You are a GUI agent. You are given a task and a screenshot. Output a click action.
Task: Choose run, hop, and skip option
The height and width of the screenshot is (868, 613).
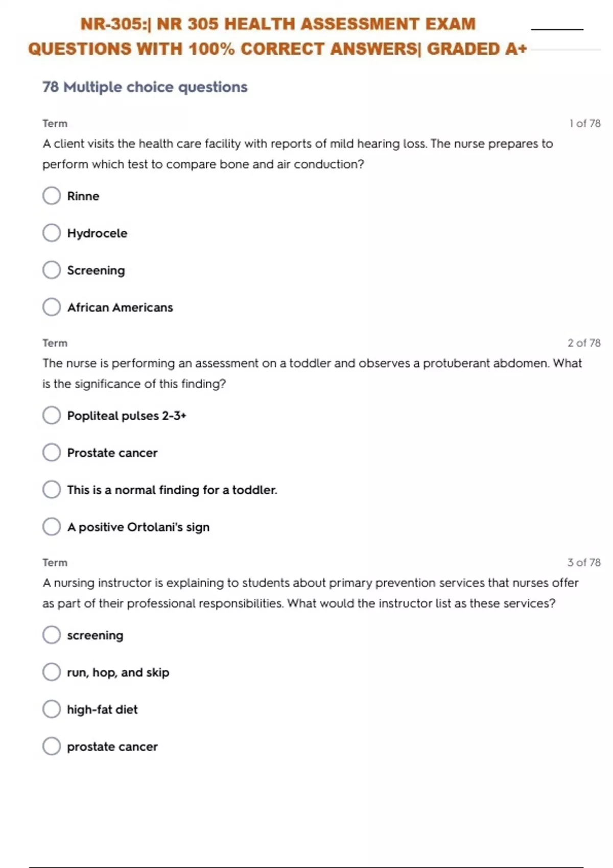(52, 672)
